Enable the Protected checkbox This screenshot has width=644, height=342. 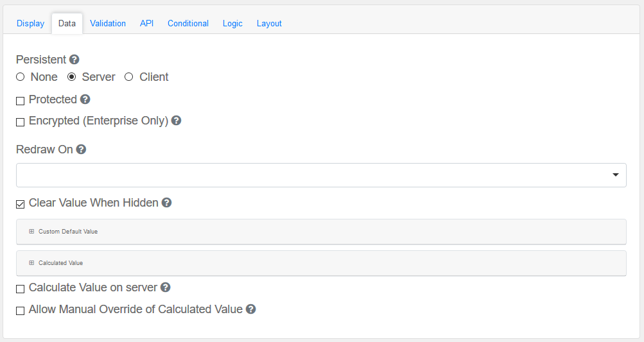pyautogui.click(x=21, y=101)
